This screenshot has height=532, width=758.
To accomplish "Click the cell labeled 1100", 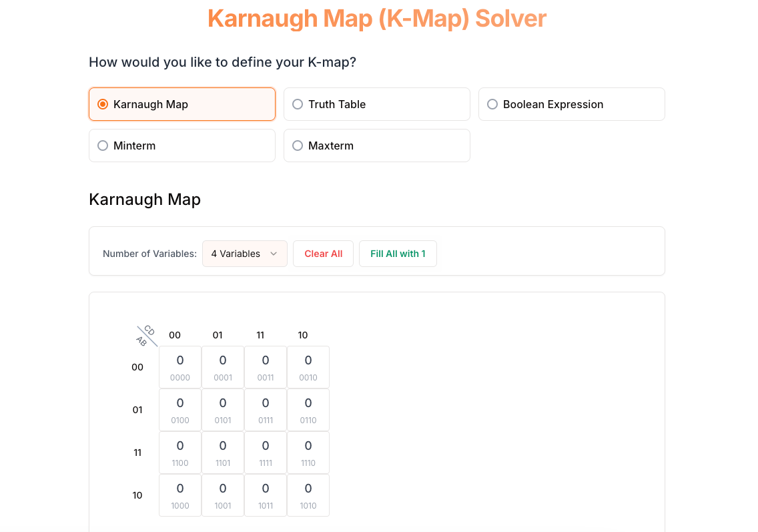I will [180, 453].
